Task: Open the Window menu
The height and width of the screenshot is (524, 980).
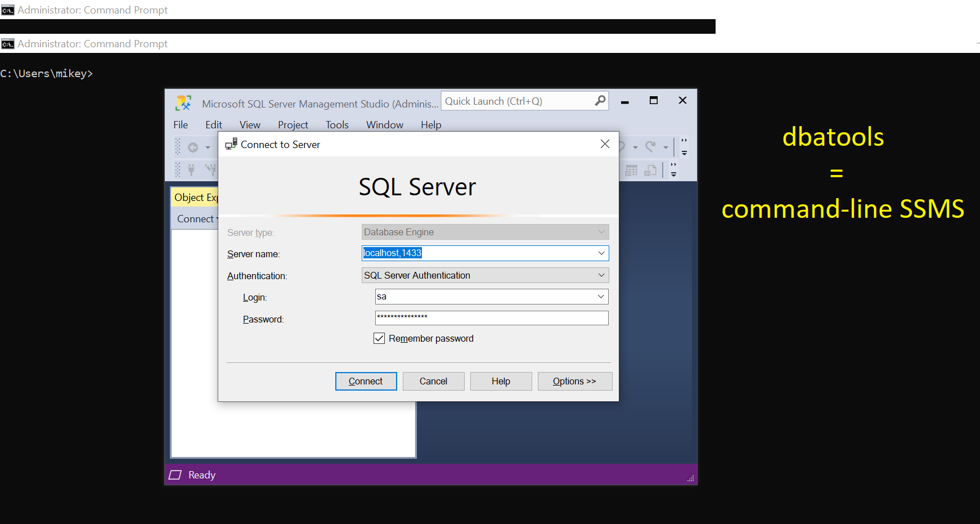Action: [x=384, y=124]
